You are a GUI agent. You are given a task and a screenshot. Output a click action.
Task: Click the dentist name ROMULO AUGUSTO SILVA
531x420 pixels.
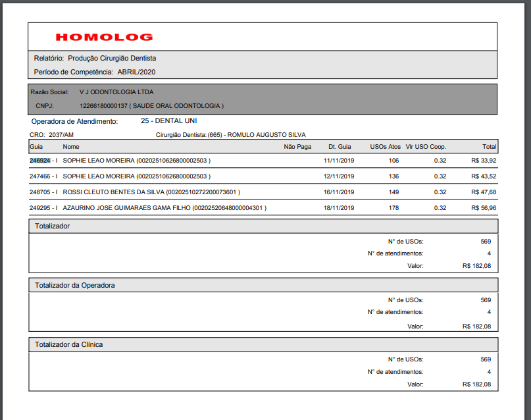tap(266, 135)
